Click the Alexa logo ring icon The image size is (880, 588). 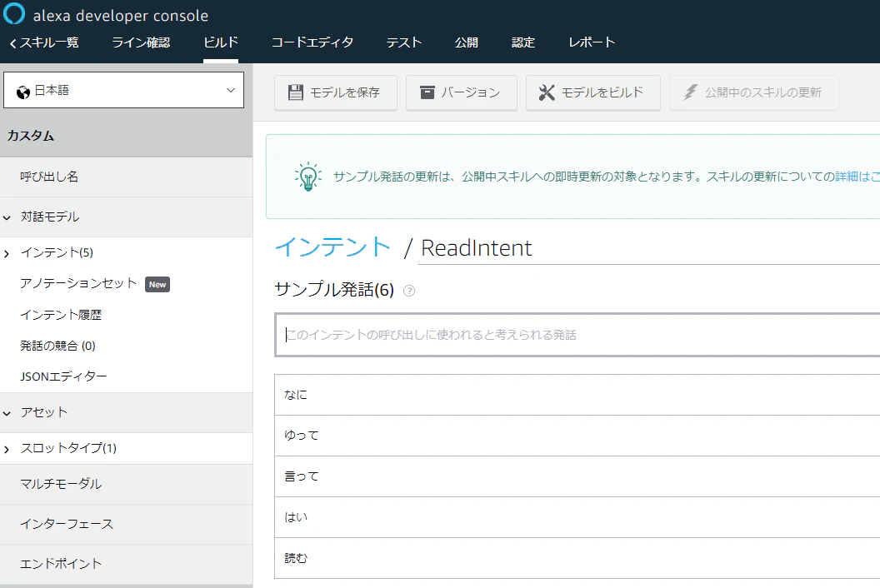[14, 13]
